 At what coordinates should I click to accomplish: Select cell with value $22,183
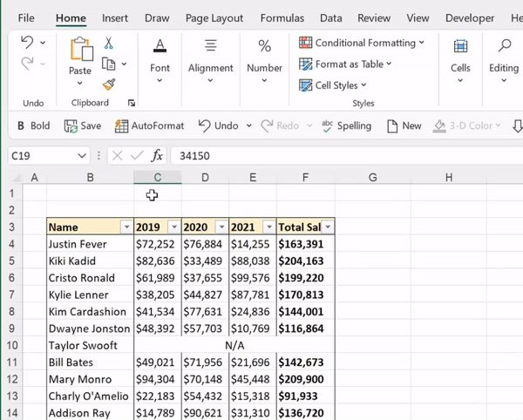pos(158,396)
